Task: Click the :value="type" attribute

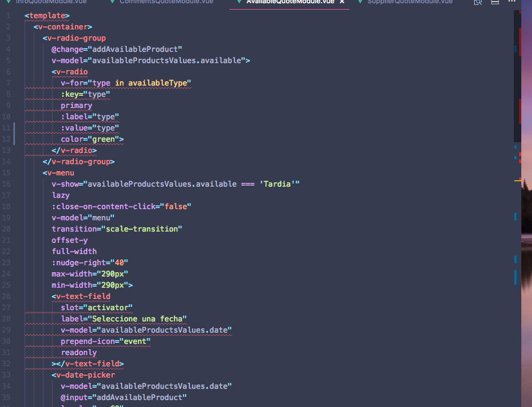Action: (x=90, y=128)
